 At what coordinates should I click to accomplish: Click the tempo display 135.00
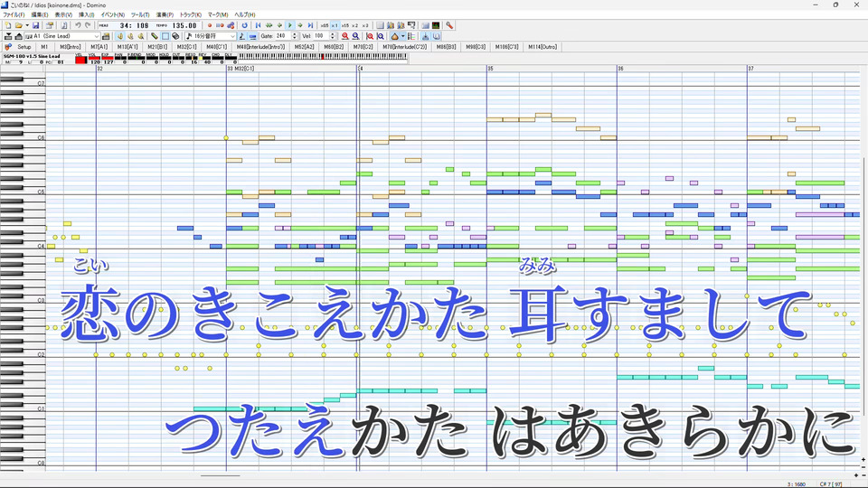click(x=184, y=25)
